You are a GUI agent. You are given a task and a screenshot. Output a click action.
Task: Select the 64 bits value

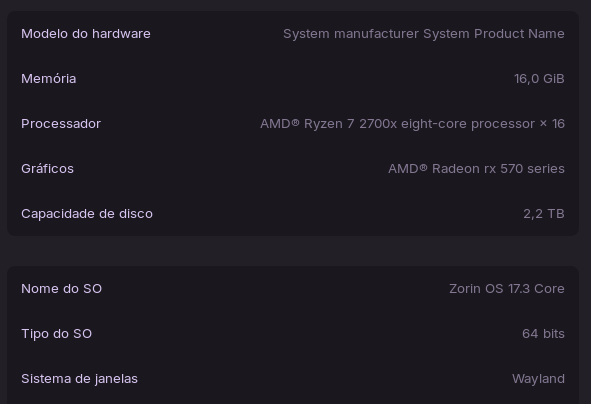point(543,334)
